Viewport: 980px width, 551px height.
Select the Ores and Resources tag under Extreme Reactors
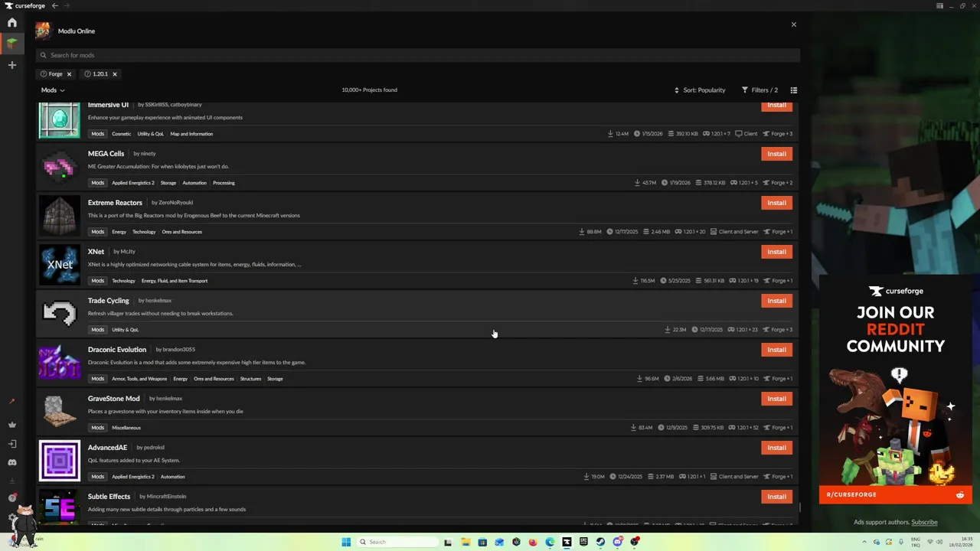[181, 232]
